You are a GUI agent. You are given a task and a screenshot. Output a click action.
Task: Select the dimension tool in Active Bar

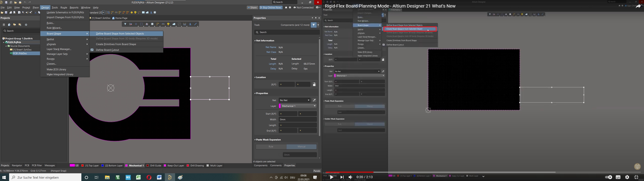[185, 24]
